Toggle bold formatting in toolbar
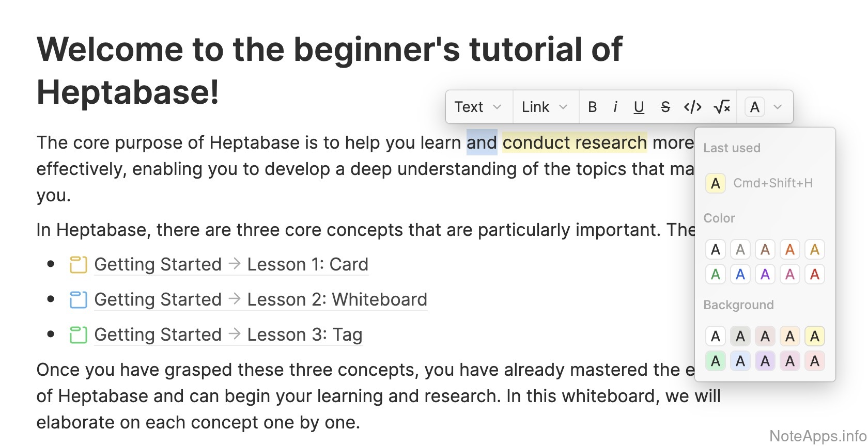This screenshot has height=446, width=868. click(x=593, y=107)
